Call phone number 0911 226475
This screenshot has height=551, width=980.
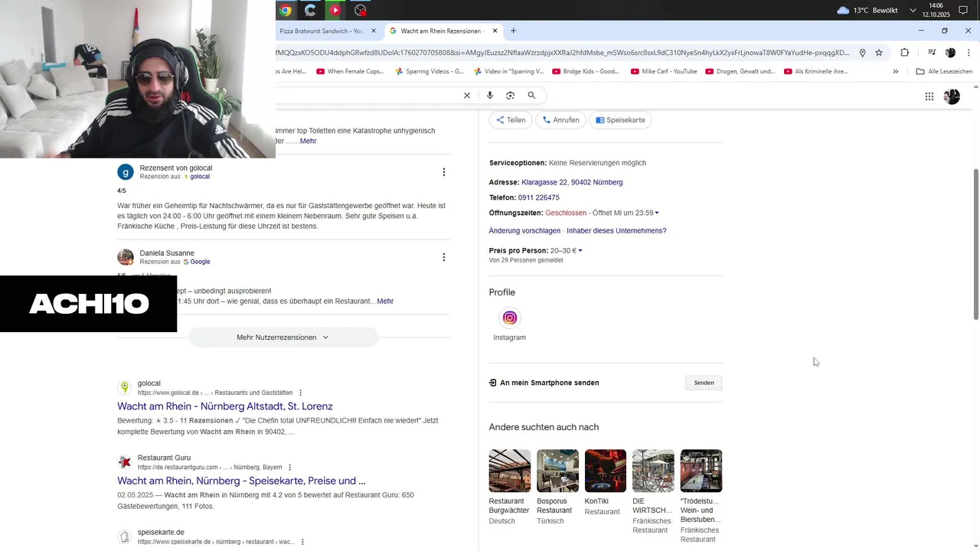pos(539,197)
